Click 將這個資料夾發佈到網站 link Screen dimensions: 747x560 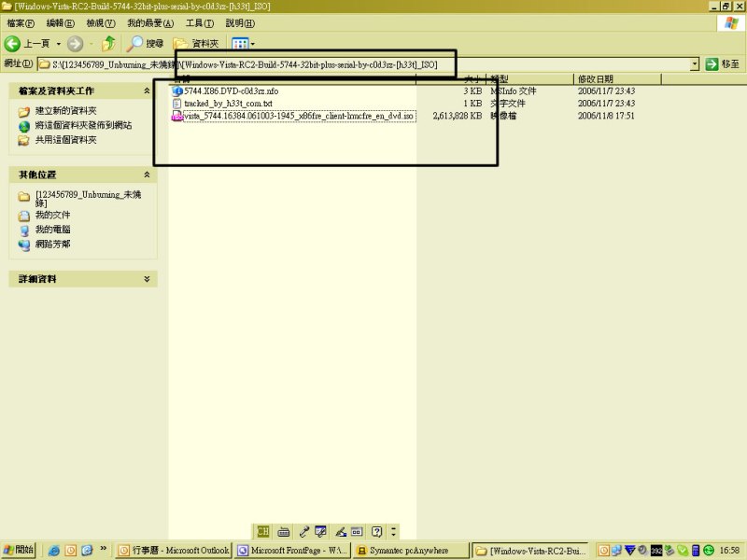[83, 125]
